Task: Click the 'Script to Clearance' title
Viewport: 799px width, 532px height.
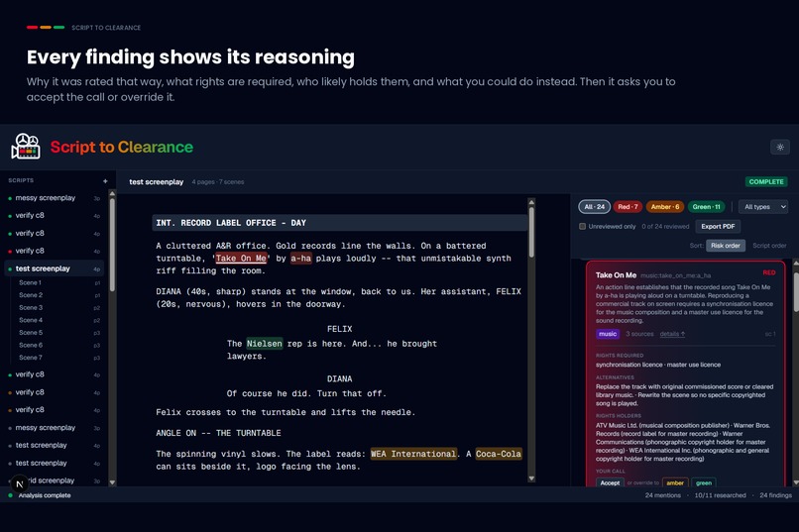Action: pyautogui.click(x=121, y=147)
